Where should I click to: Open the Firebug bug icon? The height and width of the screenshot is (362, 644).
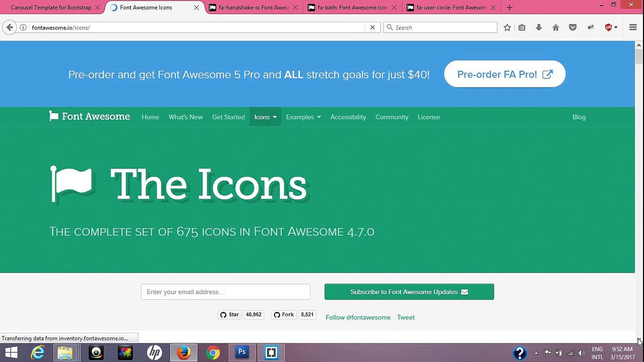[591, 28]
